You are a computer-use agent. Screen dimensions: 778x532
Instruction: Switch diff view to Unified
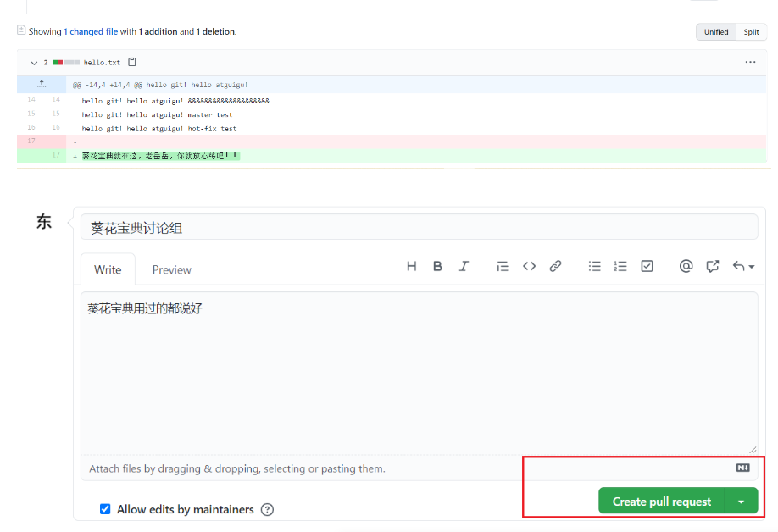point(716,31)
